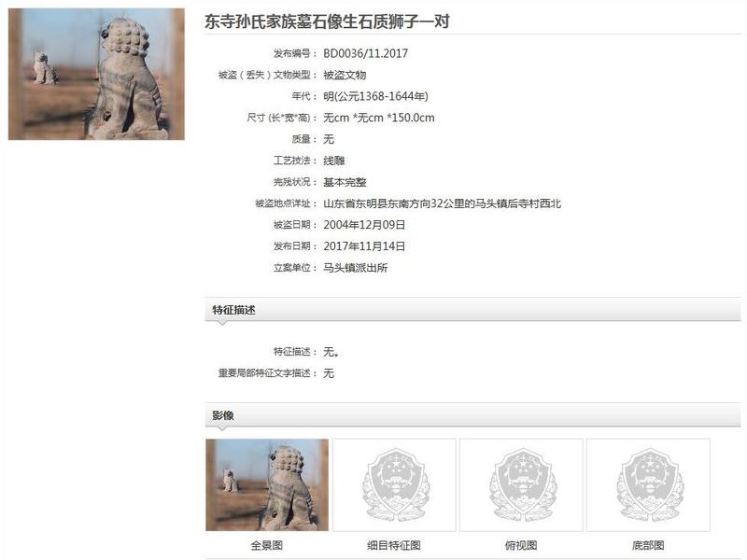Click the 马头镇派出所 filing unit text
Screen dimensions: 747x560
[x=356, y=268]
